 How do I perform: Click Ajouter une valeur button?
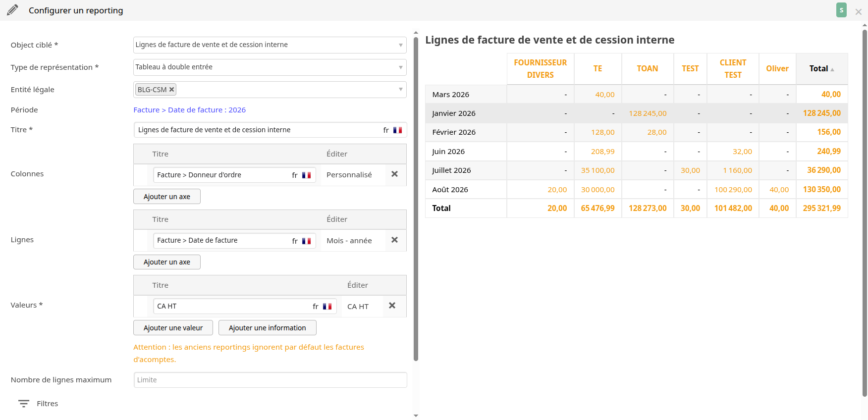(x=173, y=328)
